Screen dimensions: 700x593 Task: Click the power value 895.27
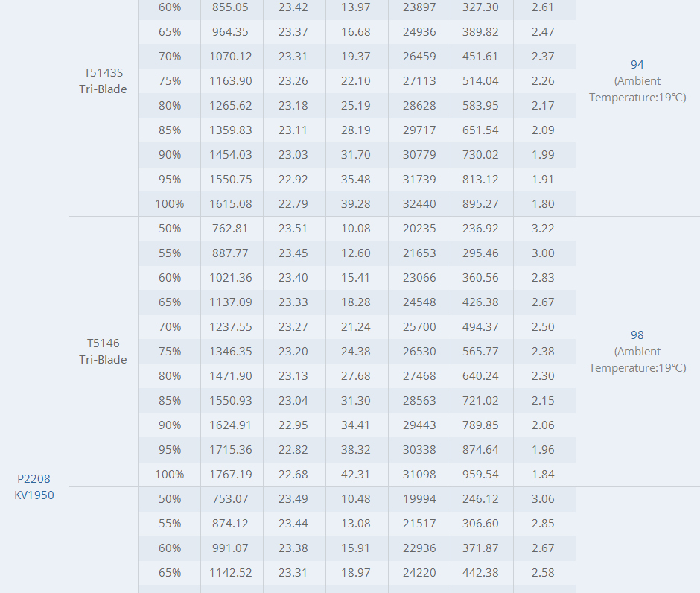click(x=480, y=204)
